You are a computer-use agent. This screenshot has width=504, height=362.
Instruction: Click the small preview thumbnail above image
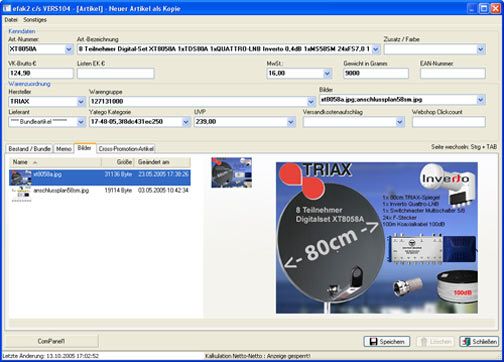[x=231, y=172]
